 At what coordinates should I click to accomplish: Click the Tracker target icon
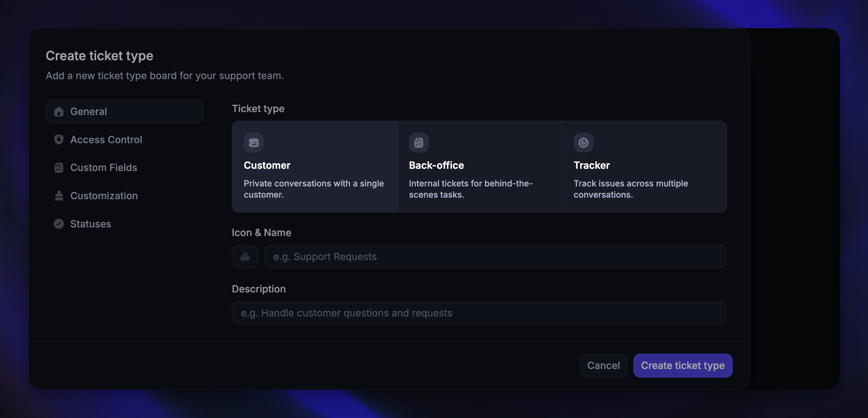click(x=583, y=142)
